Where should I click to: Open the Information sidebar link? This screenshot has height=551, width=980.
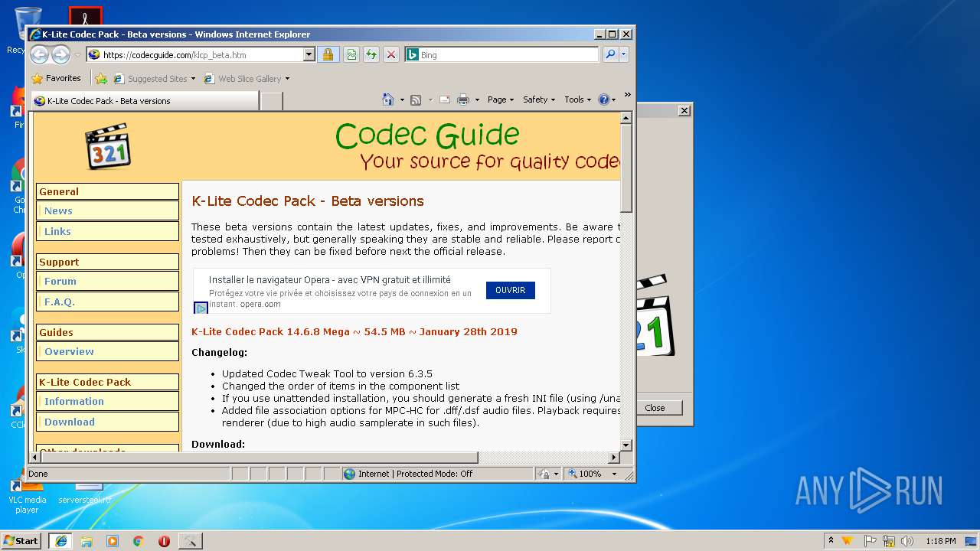click(74, 401)
